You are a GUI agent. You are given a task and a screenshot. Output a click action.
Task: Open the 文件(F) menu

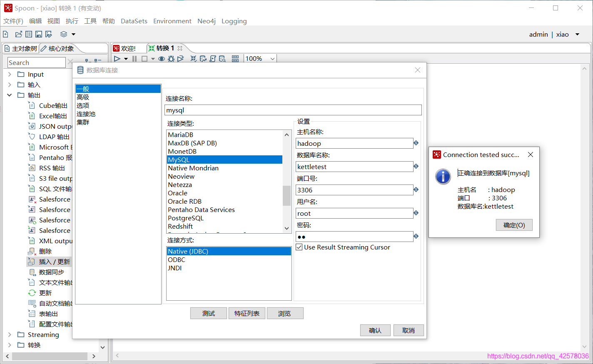pos(13,21)
